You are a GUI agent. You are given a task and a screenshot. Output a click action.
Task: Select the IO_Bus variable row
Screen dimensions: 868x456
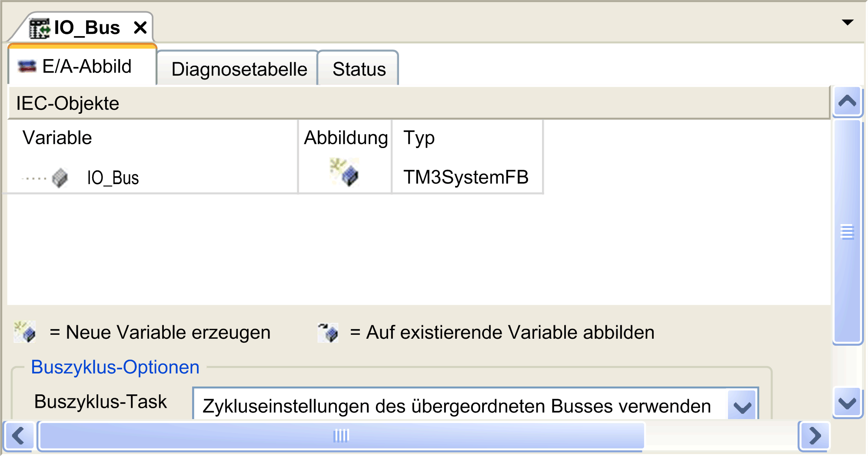275,177
